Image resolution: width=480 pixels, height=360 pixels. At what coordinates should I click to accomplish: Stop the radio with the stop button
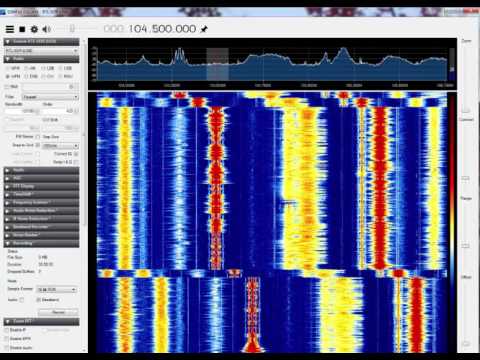pyautogui.click(x=22, y=29)
